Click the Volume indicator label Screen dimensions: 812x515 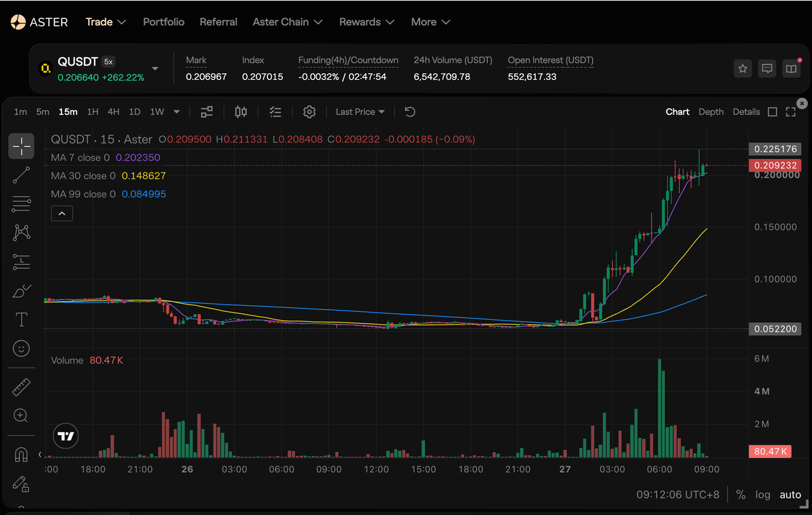(67, 361)
